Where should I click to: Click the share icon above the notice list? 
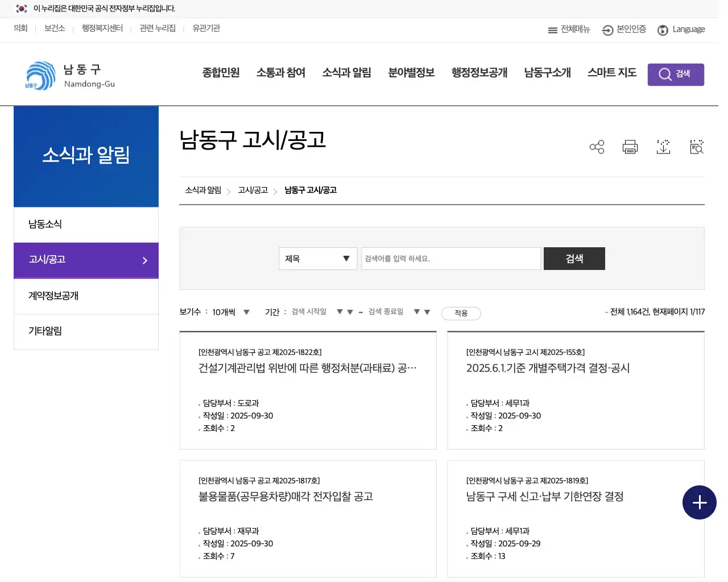coord(597,147)
